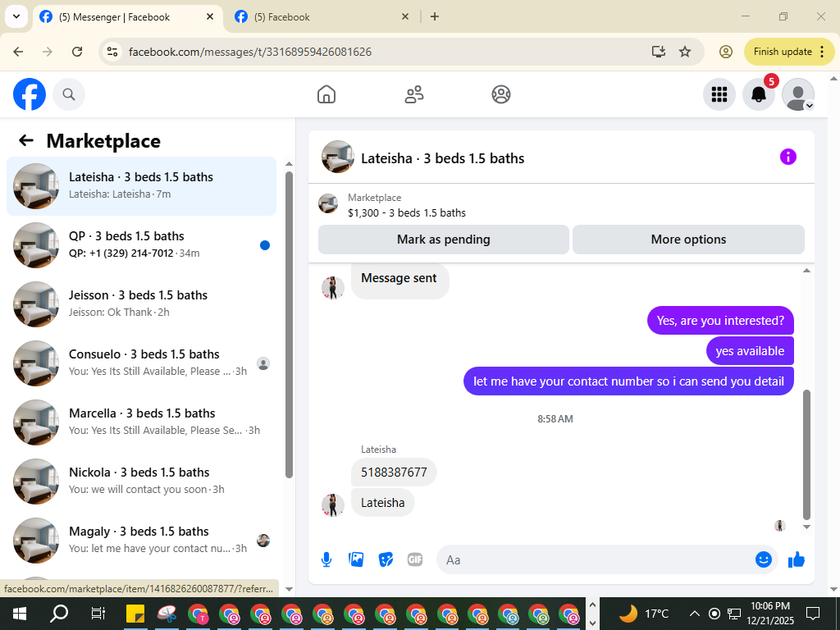Open conversation info purple icon
Image resolution: width=840 pixels, height=630 pixels.
coord(788,157)
